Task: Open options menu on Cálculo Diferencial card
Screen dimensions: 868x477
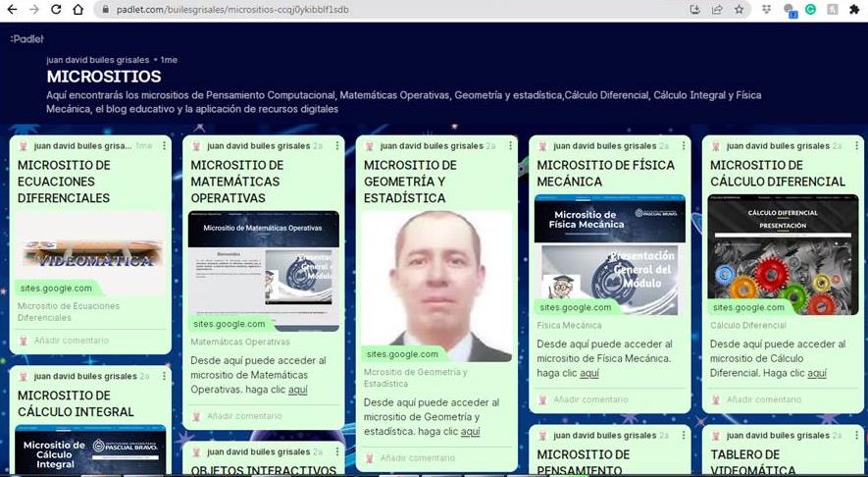Action: pyautogui.click(x=857, y=145)
